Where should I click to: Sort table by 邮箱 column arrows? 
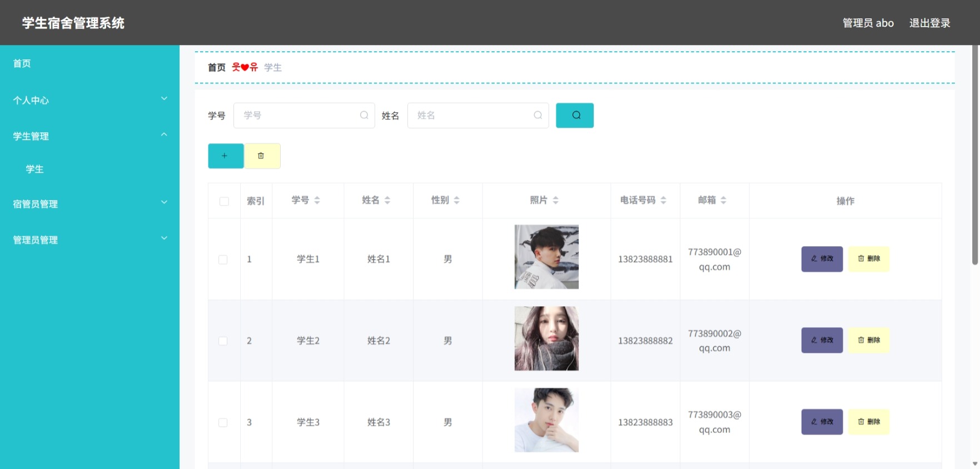723,200
